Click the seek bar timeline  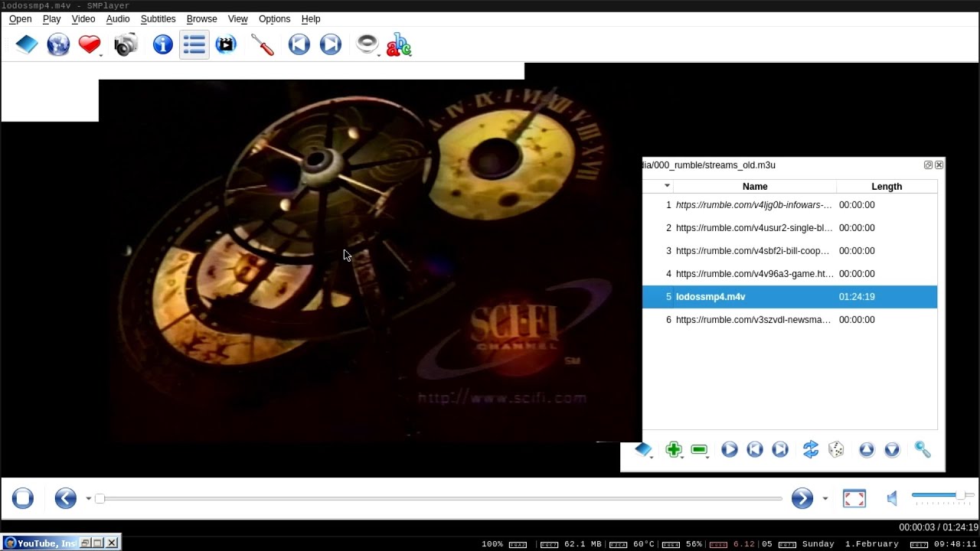(x=439, y=498)
